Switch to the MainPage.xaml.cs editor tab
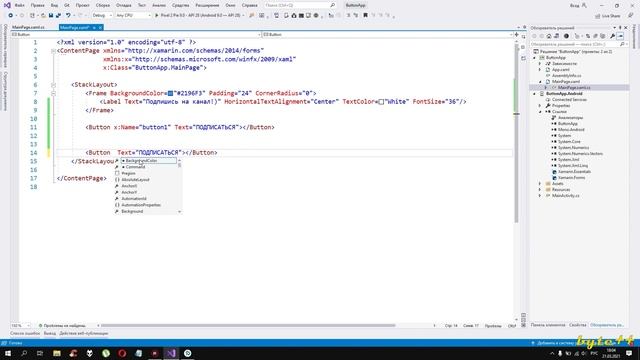Image resolution: width=640 pixels, height=360 pixels. 29,27
